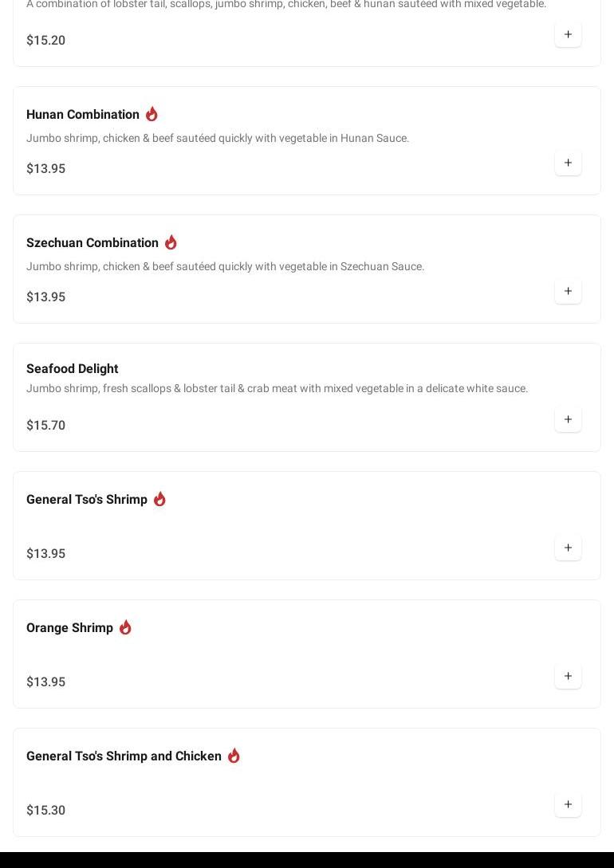Add Hunan Combination to the order
The width and height of the screenshot is (614, 868).
click(568, 163)
